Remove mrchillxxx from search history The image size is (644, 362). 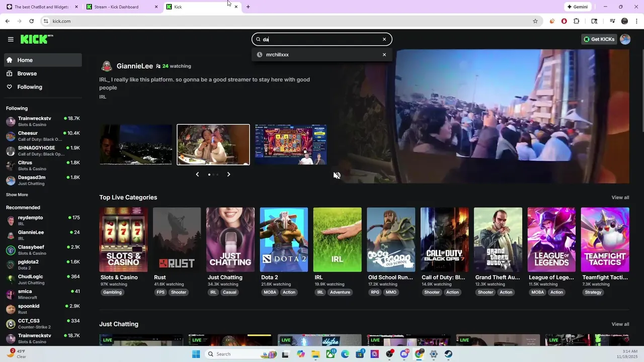[x=384, y=55]
